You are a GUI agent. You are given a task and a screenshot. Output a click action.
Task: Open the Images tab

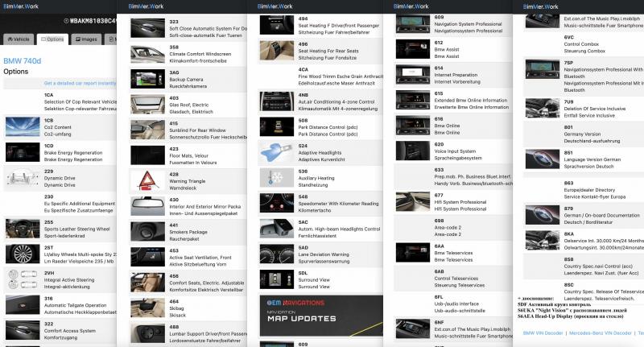pyautogui.click(x=86, y=39)
